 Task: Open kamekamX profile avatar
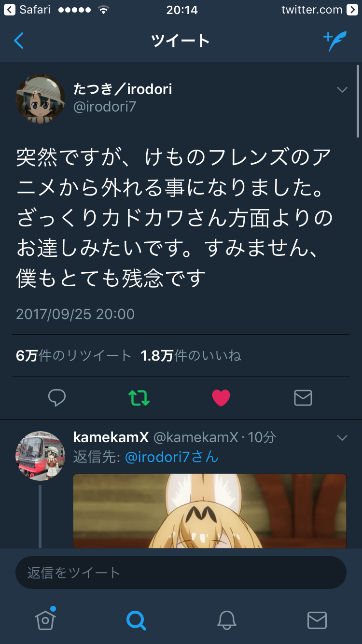[x=41, y=456]
